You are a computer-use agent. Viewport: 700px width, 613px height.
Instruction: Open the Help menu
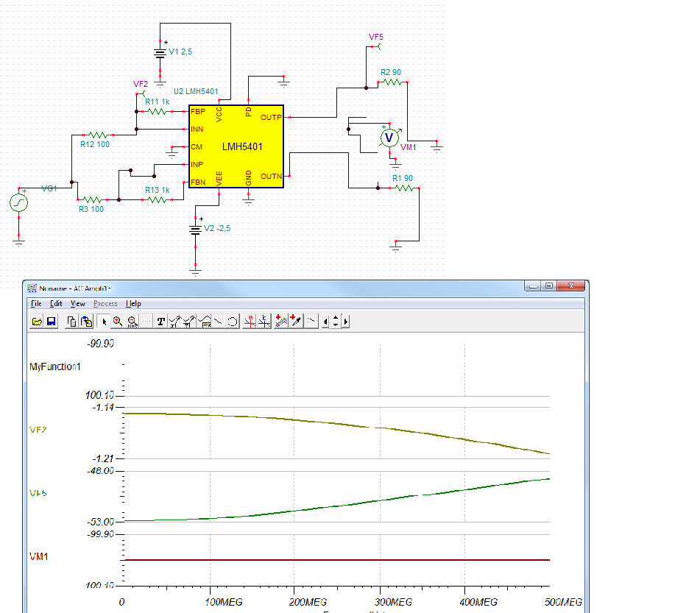click(x=133, y=304)
